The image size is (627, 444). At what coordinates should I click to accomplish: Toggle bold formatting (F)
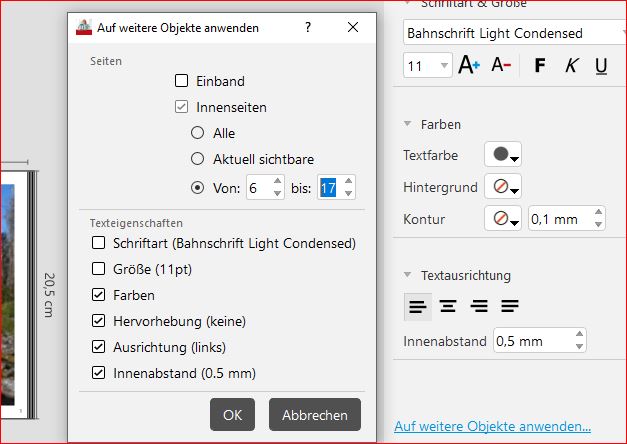(x=540, y=66)
